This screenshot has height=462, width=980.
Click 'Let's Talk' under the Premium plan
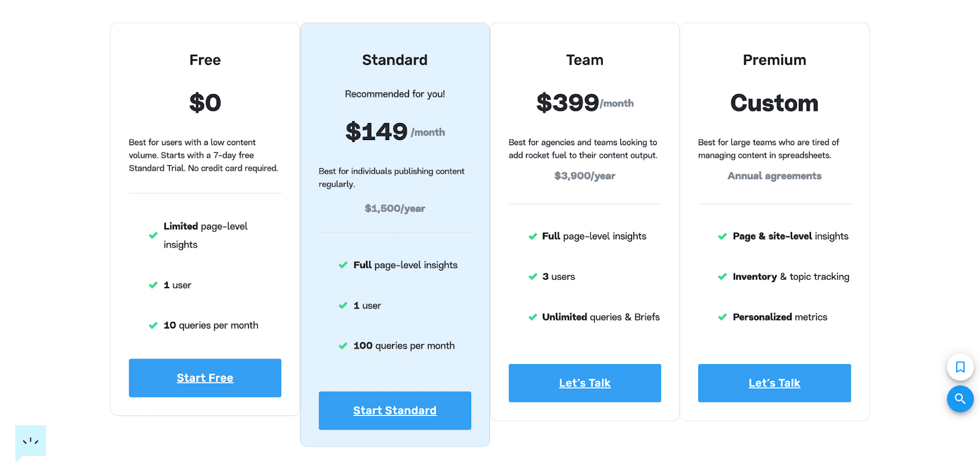coord(774,383)
